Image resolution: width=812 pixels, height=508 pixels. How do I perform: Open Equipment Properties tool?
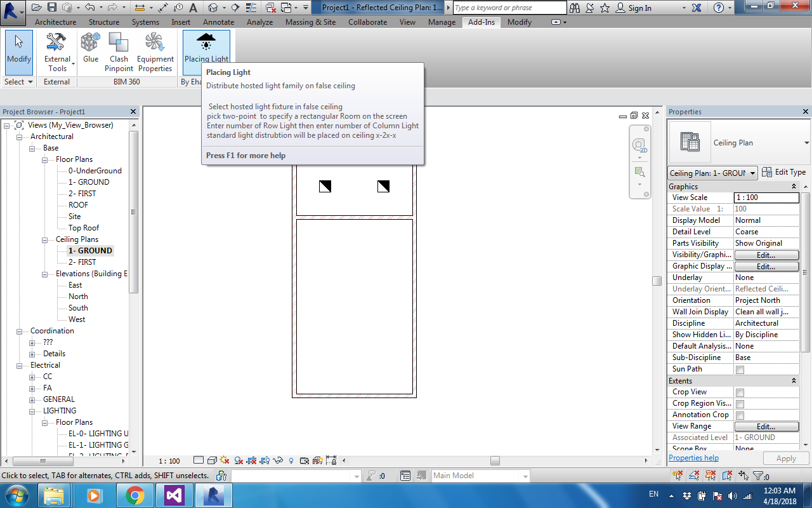point(155,52)
